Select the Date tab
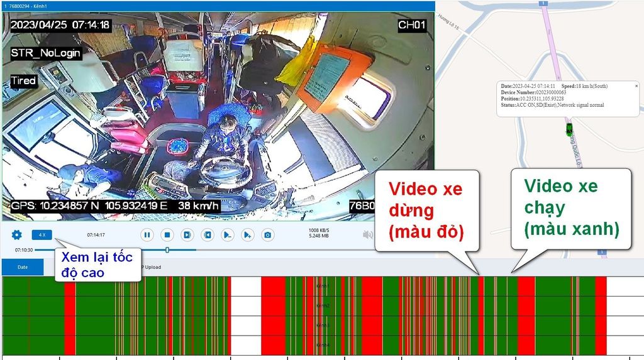 pyautogui.click(x=23, y=267)
